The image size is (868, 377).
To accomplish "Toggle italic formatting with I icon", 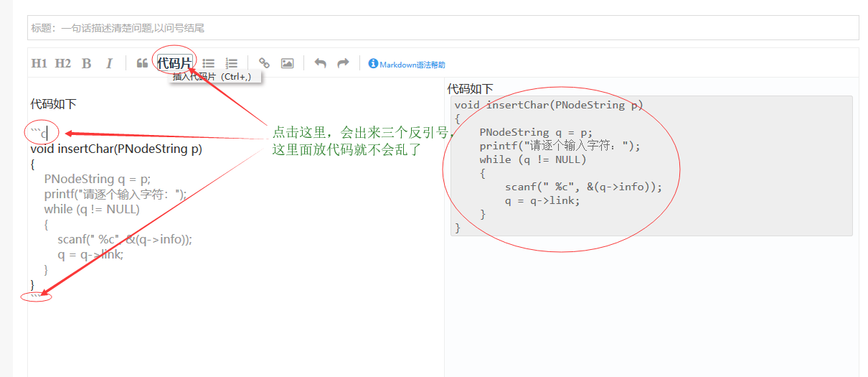I will [109, 63].
